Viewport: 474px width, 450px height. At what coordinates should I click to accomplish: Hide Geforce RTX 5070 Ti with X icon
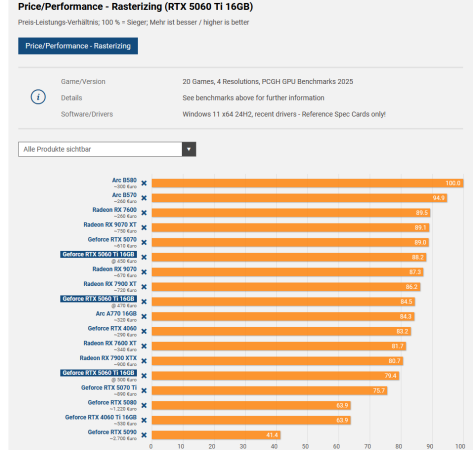click(144, 391)
